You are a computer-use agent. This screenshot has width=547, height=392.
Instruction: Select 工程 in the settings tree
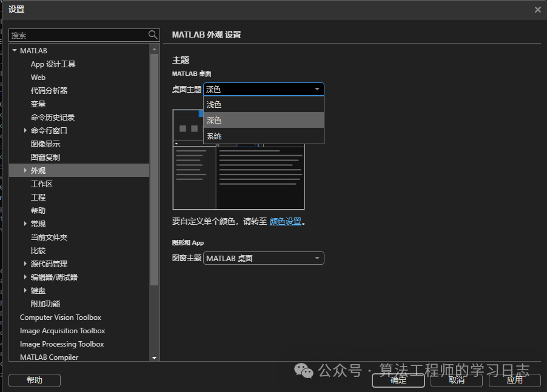(38, 198)
